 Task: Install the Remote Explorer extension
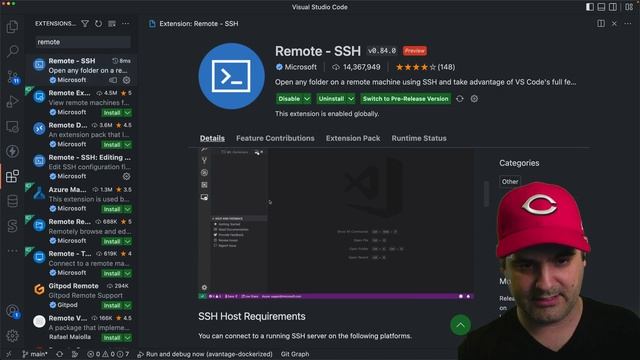point(112,113)
